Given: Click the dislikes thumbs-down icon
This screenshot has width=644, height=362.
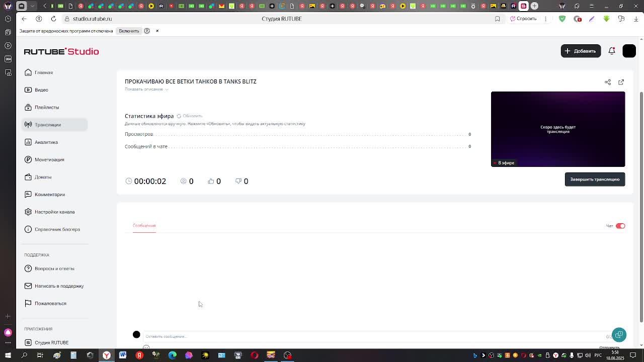Looking at the screenshot, I should (x=238, y=181).
